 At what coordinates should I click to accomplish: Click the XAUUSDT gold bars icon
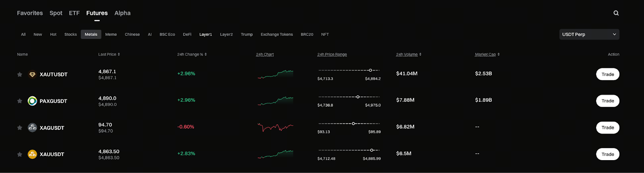[32, 154]
